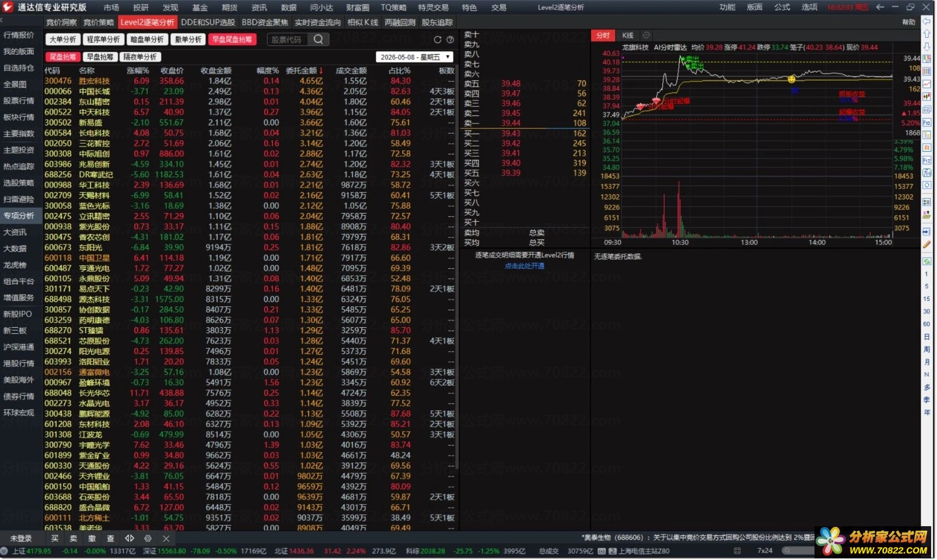Screen dimensions: 937x560
Task: Click the back arrow icon in title bar
Action: (880, 7)
